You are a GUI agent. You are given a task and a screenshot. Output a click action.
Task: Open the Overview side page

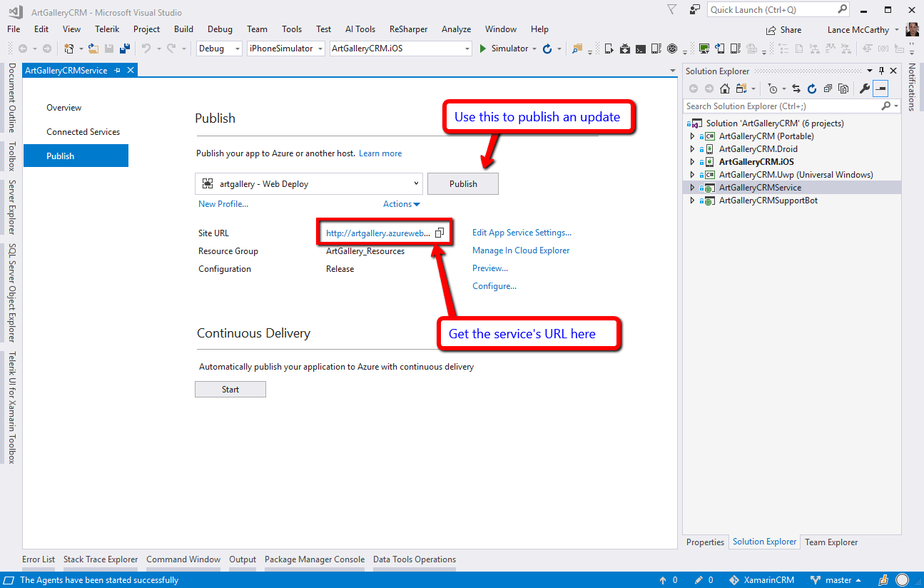[x=64, y=108]
